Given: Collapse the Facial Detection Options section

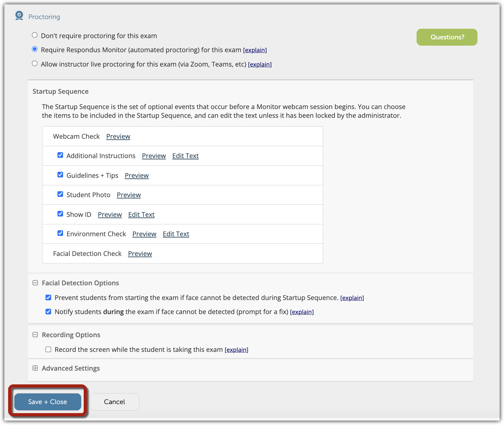Looking at the screenshot, I should tap(35, 282).
